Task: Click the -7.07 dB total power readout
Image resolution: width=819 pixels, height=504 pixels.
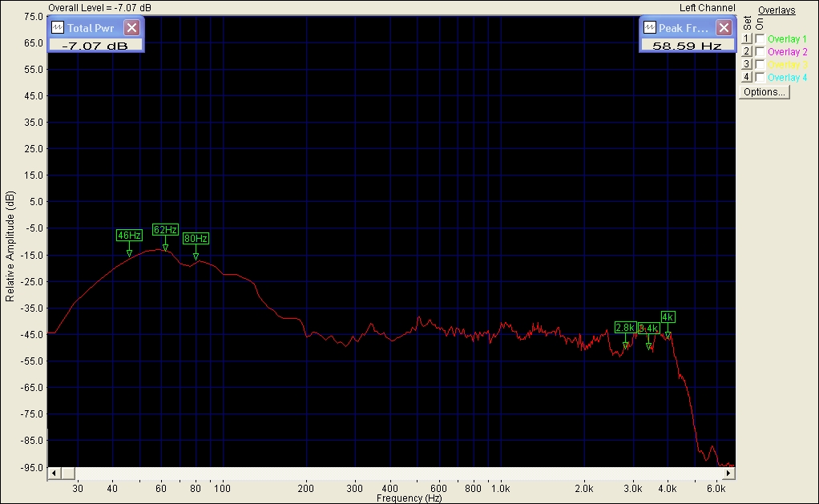Action: 95,46
